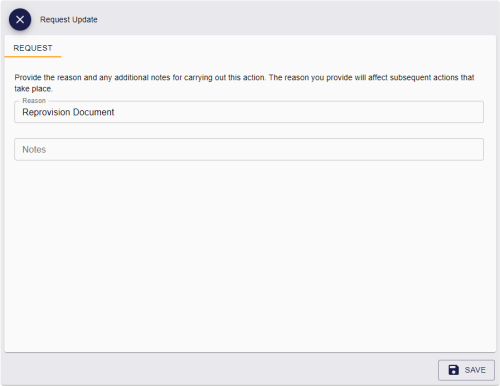The width and height of the screenshot is (500, 386).
Task: Click the words "take place" in the description
Action: tap(33, 89)
